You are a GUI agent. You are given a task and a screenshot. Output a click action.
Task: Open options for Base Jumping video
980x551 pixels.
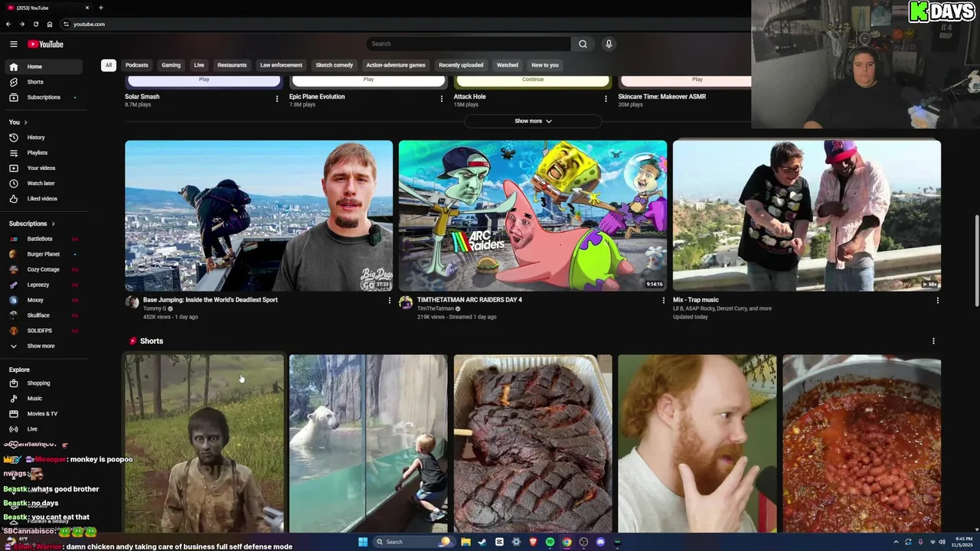(x=390, y=301)
